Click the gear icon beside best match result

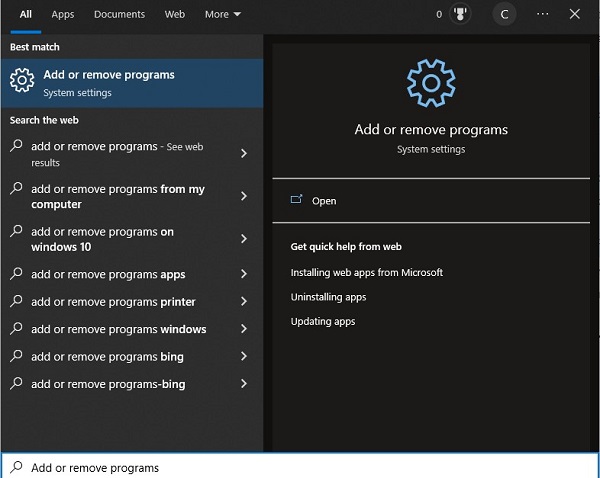click(21, 83)
